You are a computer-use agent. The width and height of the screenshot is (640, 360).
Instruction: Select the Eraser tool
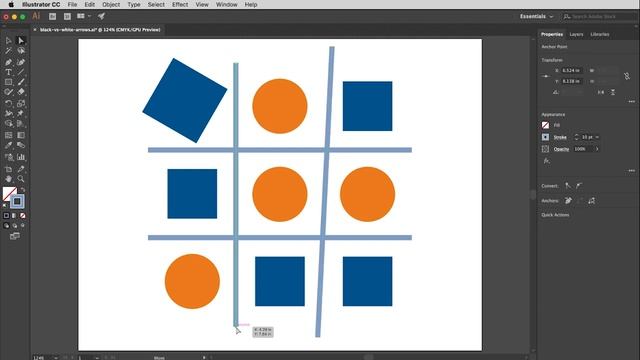tap(21, 92)
